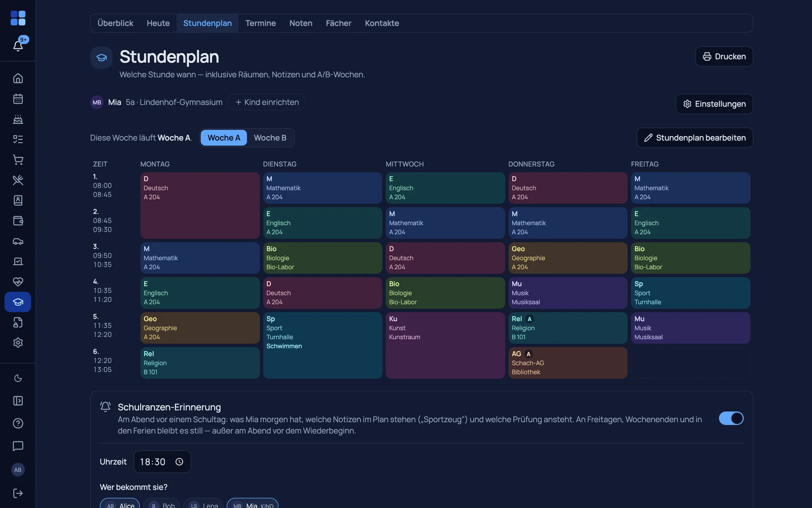The width and height of the screenshot is (812, 508).
Task: Open the calendar icon in sidebar
Action: click(18, 99)
